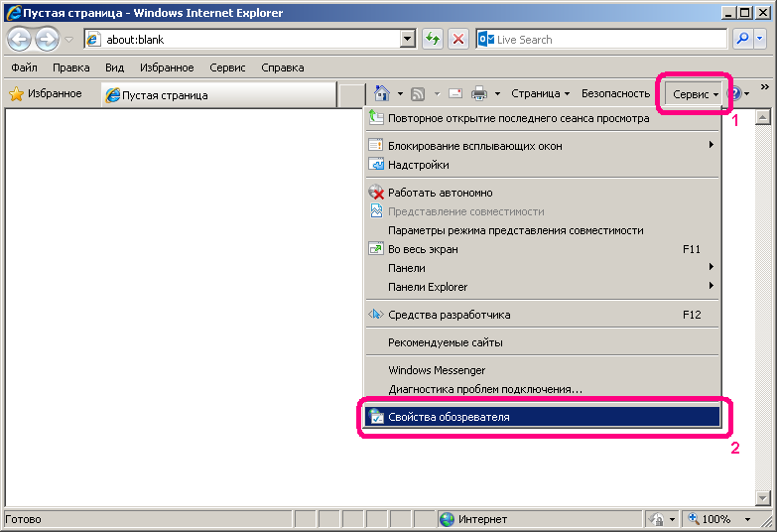Click the Back navigation arrow button

[x=19, y=40]
